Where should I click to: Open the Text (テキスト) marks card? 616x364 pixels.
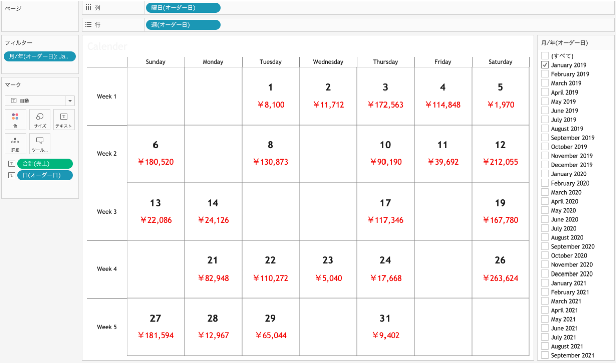click(64, 120)
